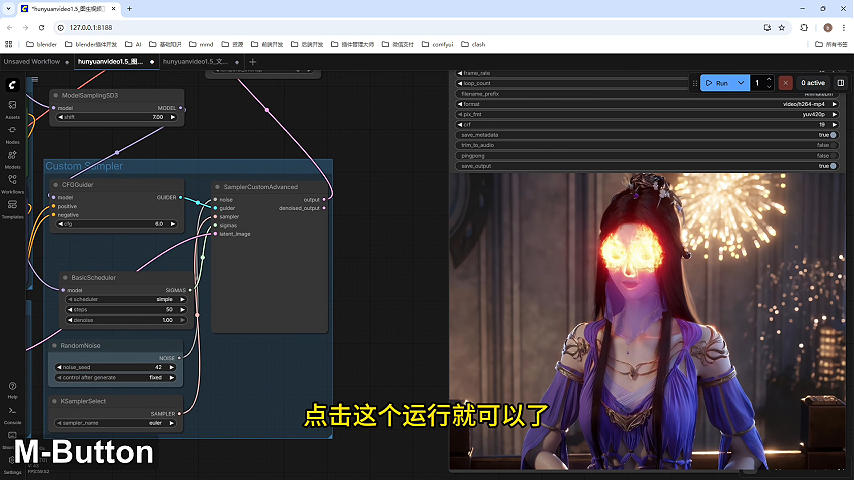Open the sampler_name combo showing euler
The image size is (854, 480).
click(115, 423)
